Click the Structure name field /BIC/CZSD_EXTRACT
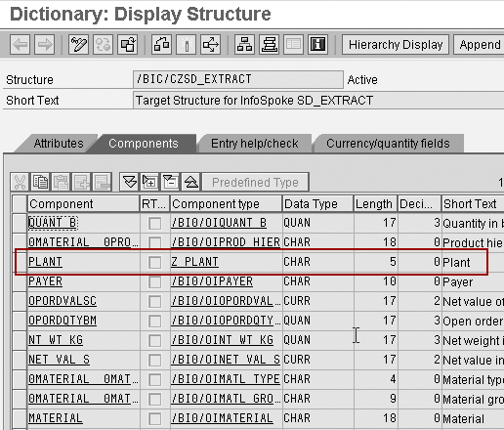The height and width of the screenshot is (430, 504). [x=238, y=79]
